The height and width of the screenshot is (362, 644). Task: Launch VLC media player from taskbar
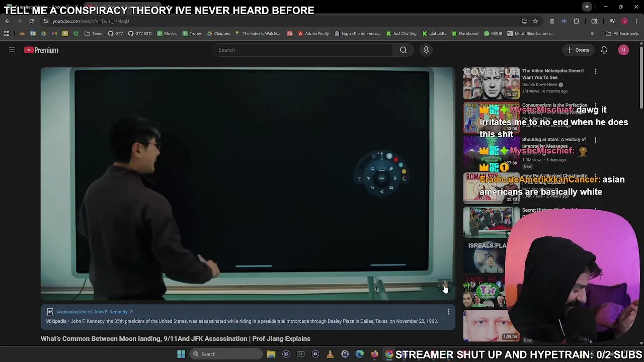click(330, 354)
